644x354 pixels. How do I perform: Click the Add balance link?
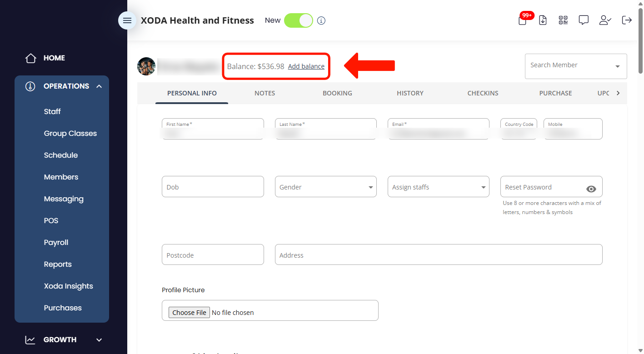click(x=306, y=66)
